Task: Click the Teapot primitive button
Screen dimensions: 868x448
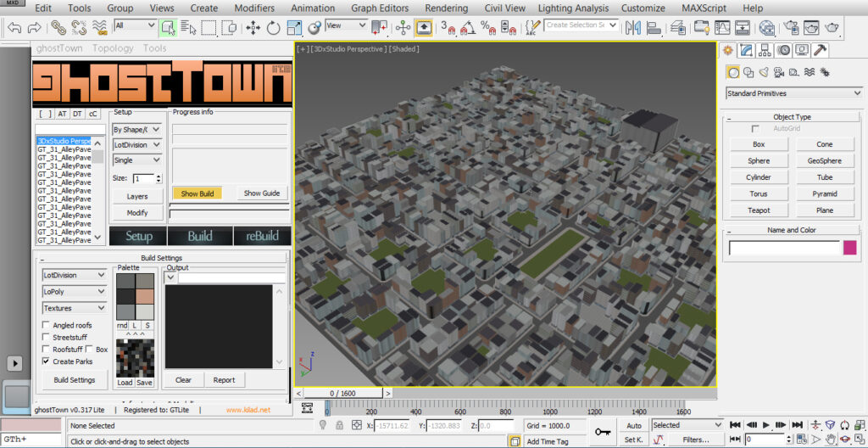Action: [x=759, y=210]
